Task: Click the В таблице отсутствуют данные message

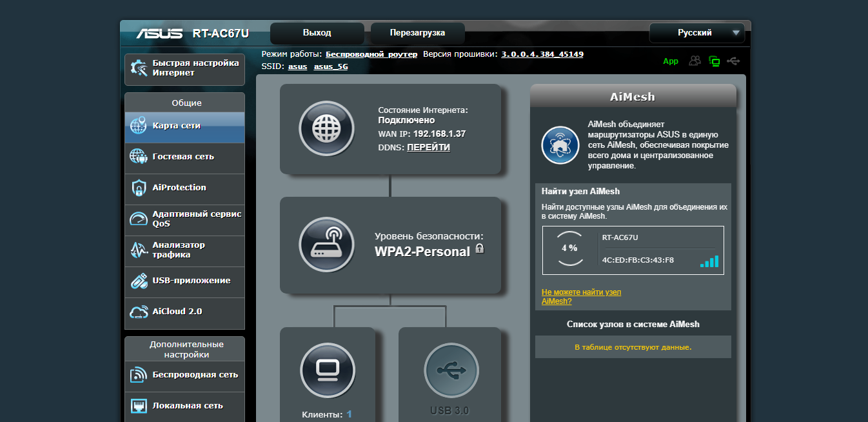Action: point(633,347)
